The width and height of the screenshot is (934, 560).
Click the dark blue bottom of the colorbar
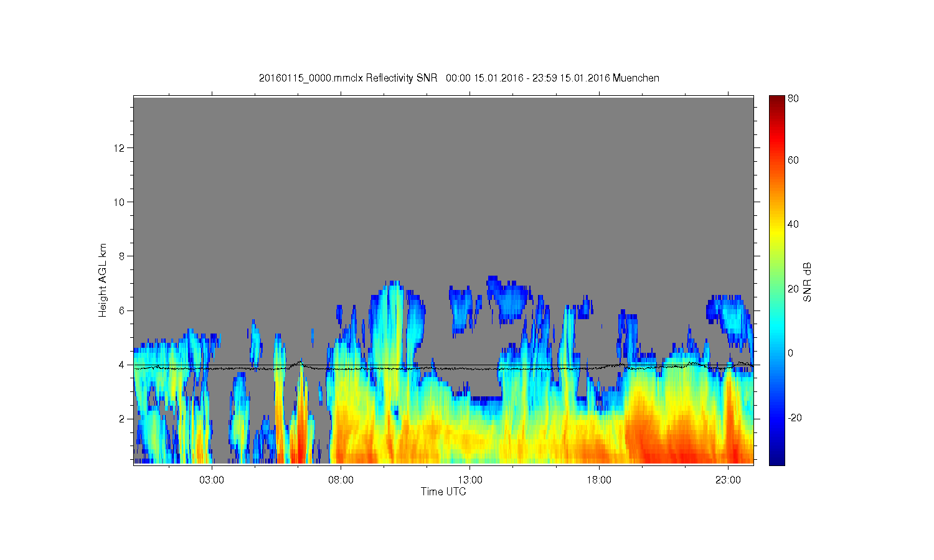pos(776,459)
